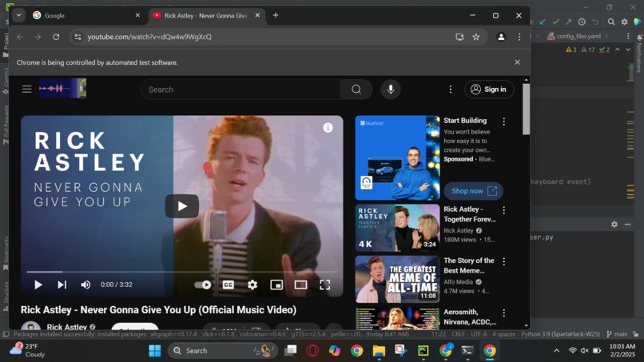
Task: Toggle the autoplay switch in the player
Action: coord(202,284)
